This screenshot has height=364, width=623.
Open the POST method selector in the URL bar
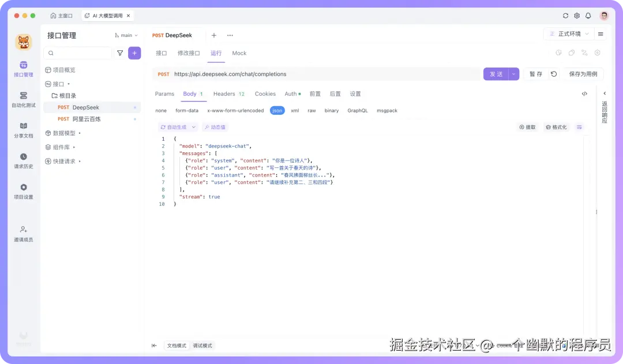[163, 74]
